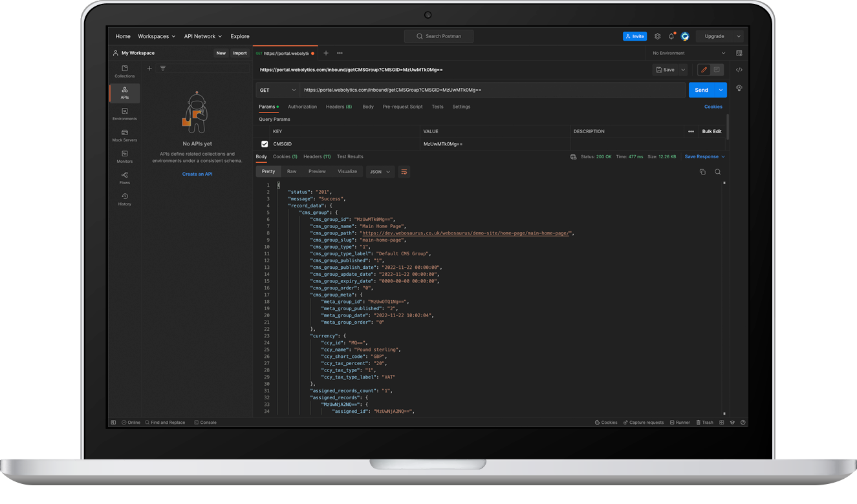This screenshot has height=504, width=857.
Task: Click the Send button
Action: [x=702, y=90]
